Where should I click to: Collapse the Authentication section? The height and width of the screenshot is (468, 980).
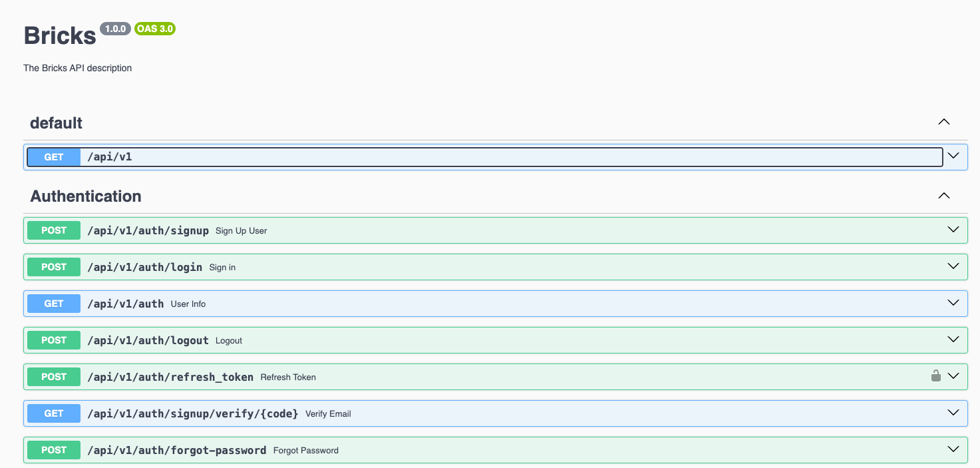pyautogui.click(x=943, y=196)
